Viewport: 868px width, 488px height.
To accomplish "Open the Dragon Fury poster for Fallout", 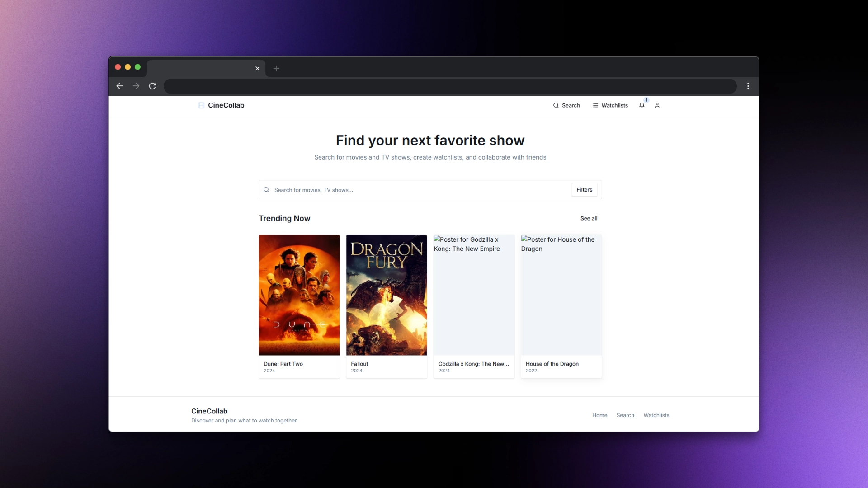I will click(387, 295).
